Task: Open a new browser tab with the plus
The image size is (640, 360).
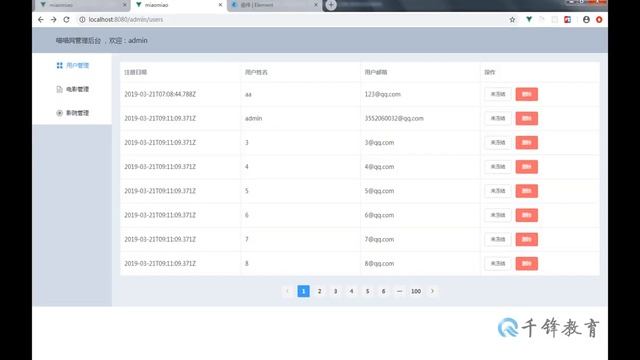Action: 331,5
